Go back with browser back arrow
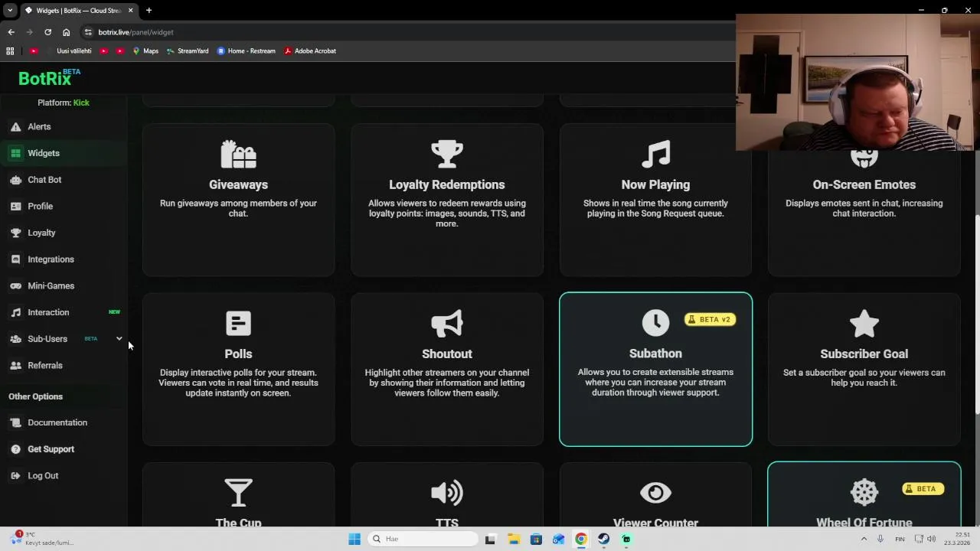The height and width of the screenshot is (551, 980). (11, 32)
